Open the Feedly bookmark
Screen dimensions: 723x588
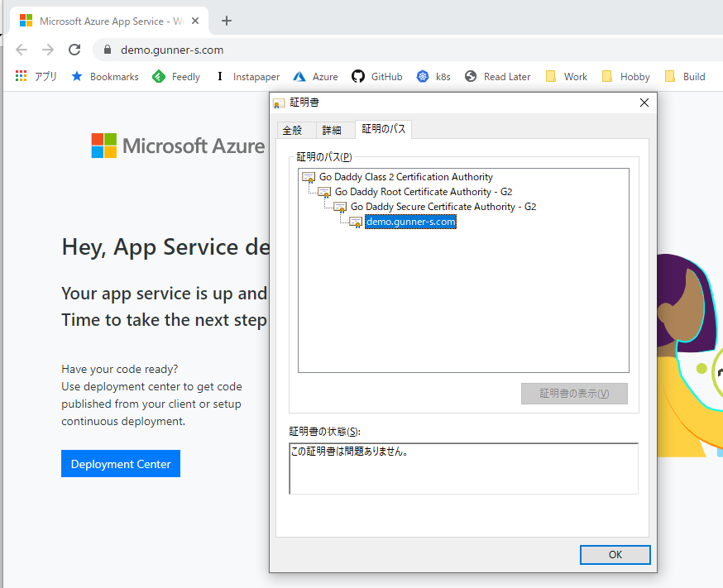pos(176,76)
